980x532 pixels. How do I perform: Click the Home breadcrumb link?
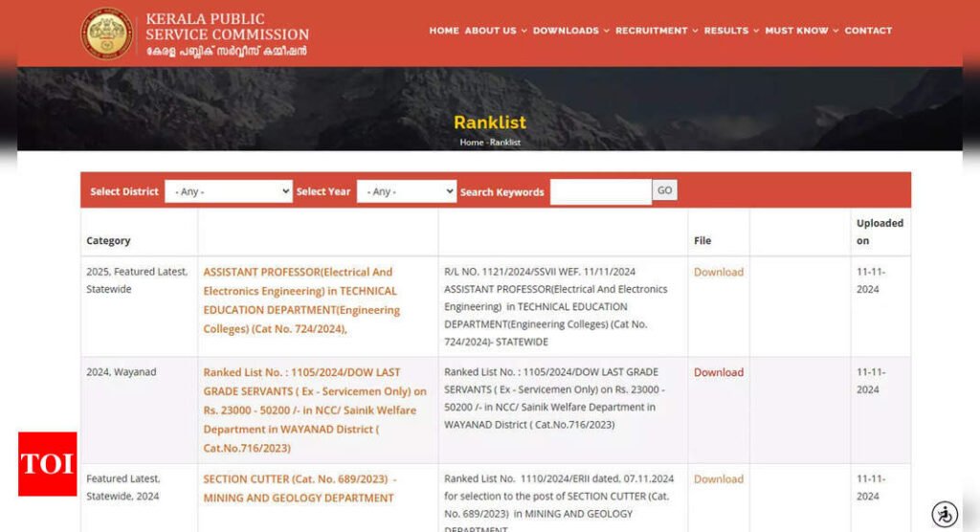(x=471, y=143)
